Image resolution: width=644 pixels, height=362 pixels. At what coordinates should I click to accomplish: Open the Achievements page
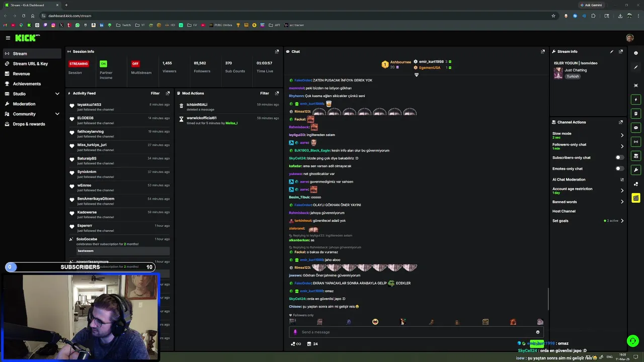click(x=32, y=84)
